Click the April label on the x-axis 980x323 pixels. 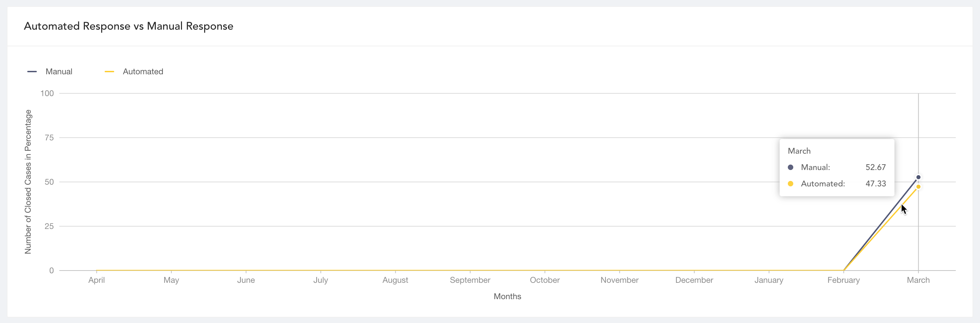pos(96,280)
